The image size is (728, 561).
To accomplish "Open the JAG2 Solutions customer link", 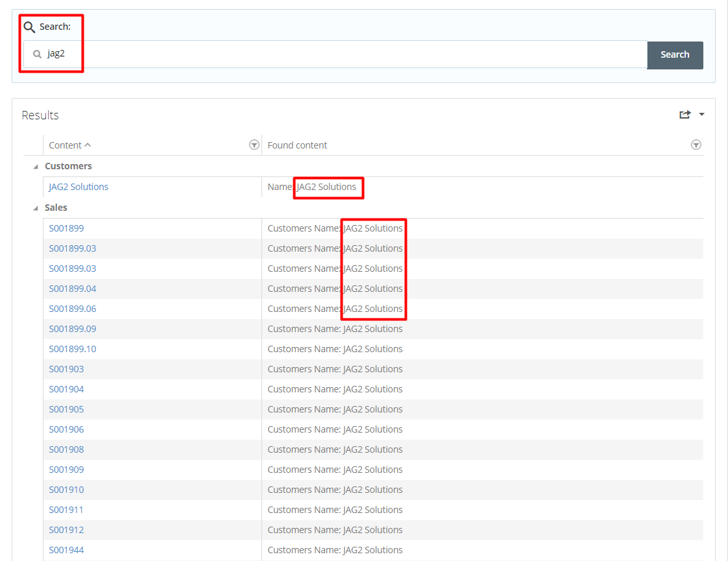I will coord(79,187).
